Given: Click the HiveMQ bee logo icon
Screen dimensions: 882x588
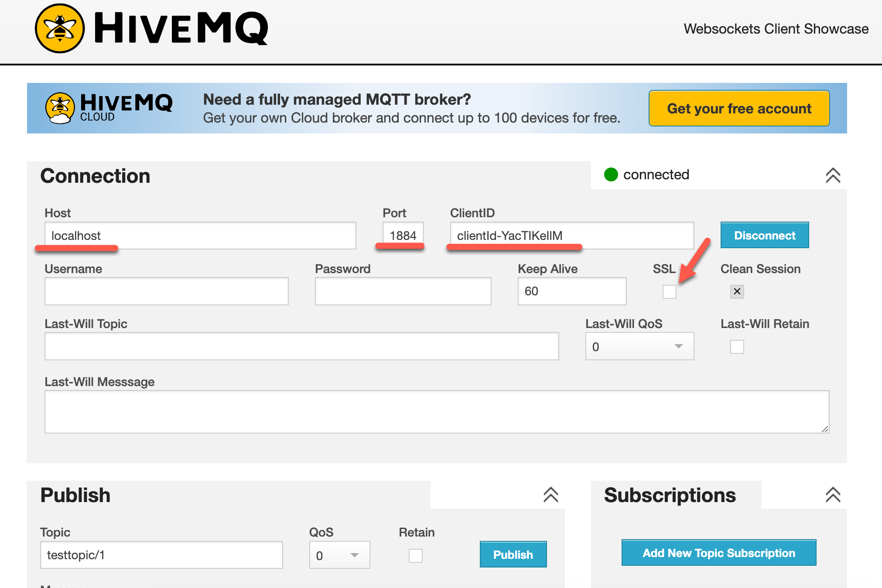Looking at the screenshot, I should pos(60,29).
